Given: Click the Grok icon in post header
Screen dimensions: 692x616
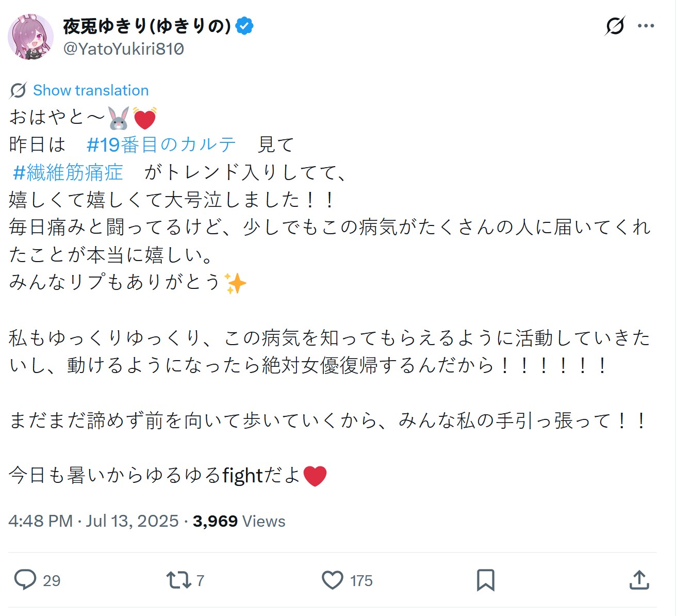Looking at the screenshot, I should tap(615, 26).
